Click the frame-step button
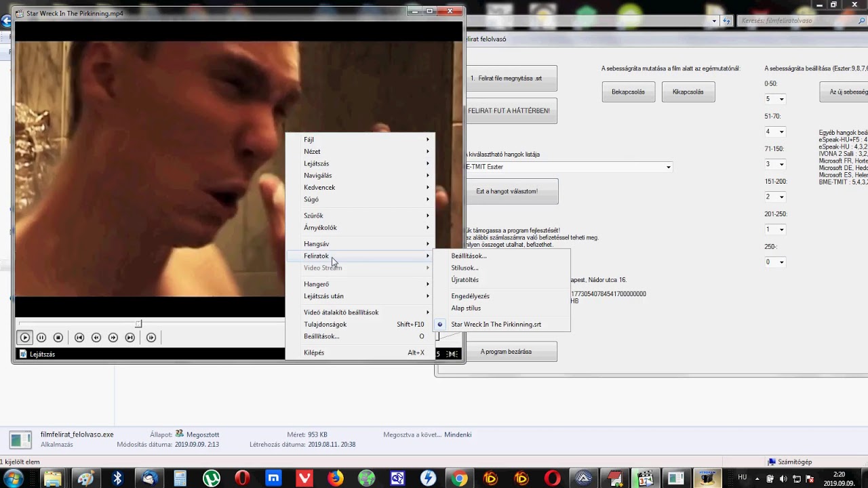 pyautogui.click(x=151, y=338)
